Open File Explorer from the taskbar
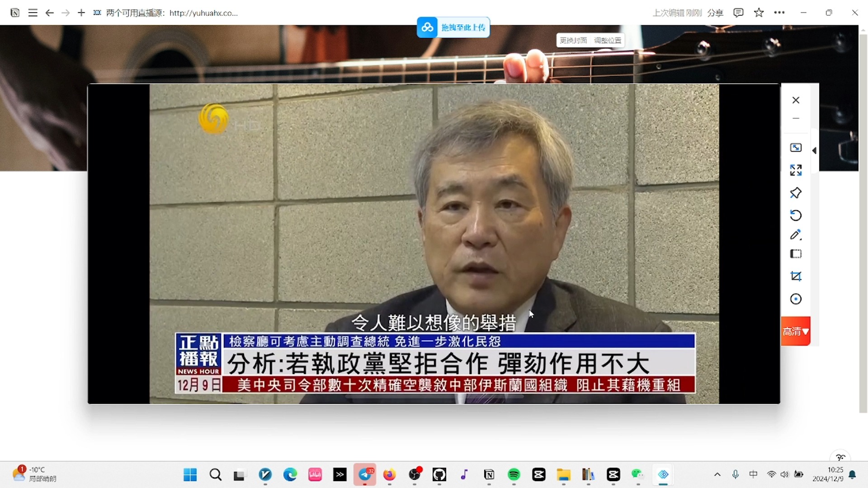Image resolution: width=868 pixels, height=488 pixels. [564, 474]
